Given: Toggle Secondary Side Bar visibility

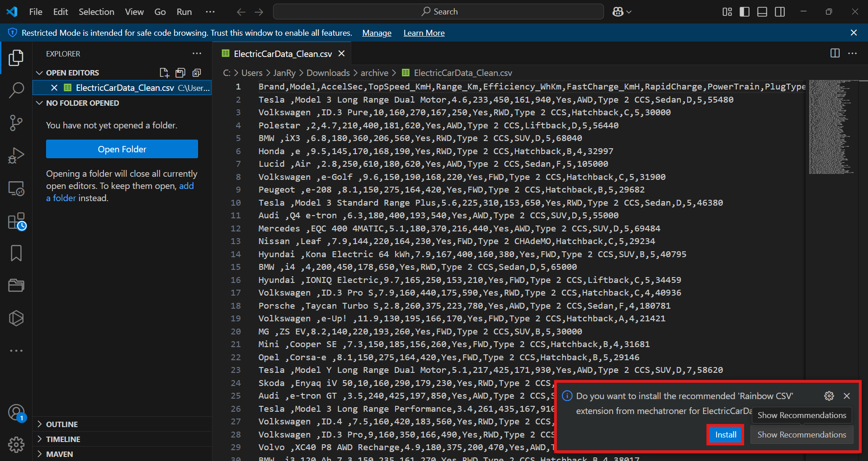Looking at the screenshot, I should (x=780, y=12).
